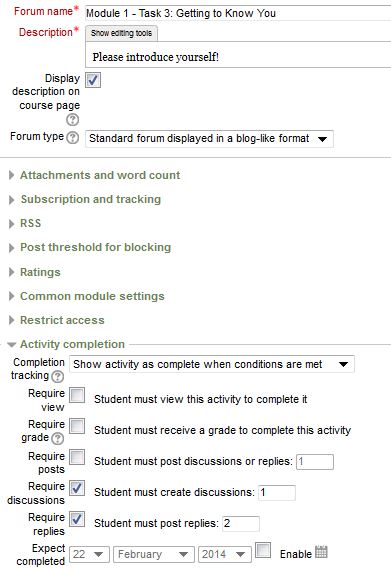Tick the Enable expected completion date checkbox

[263, 550]
